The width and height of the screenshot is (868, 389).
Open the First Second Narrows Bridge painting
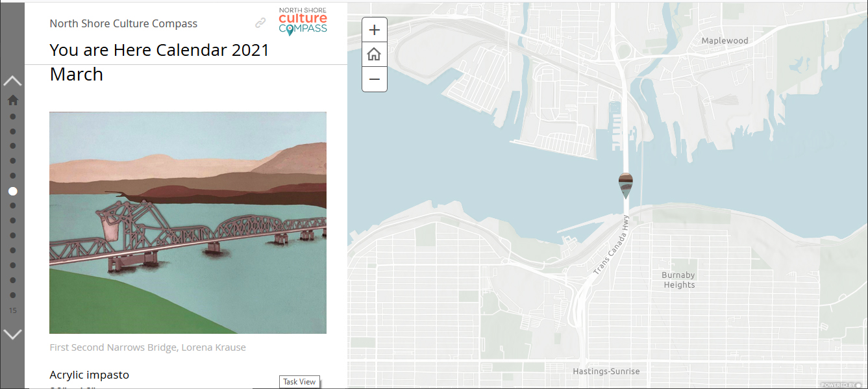188,223
